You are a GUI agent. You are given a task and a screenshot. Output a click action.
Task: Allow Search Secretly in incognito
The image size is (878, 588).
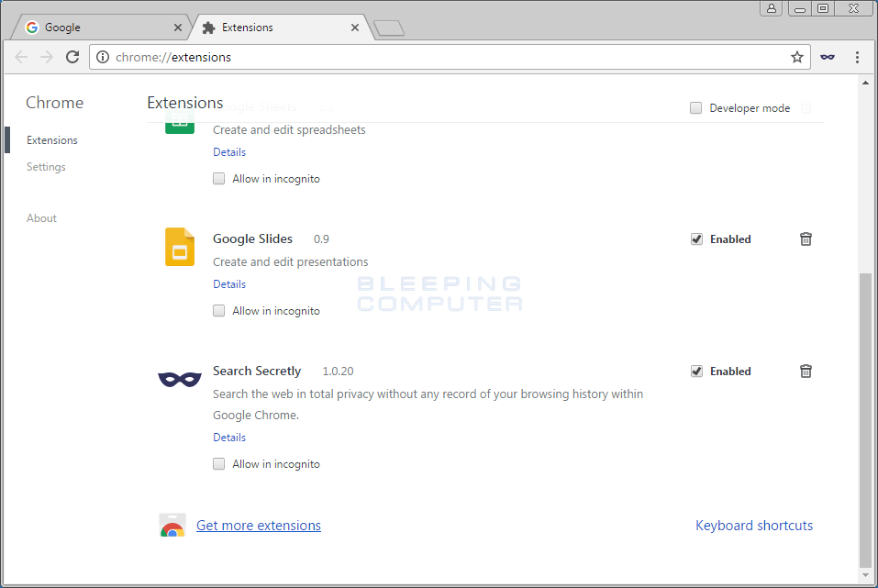point(219,463)
